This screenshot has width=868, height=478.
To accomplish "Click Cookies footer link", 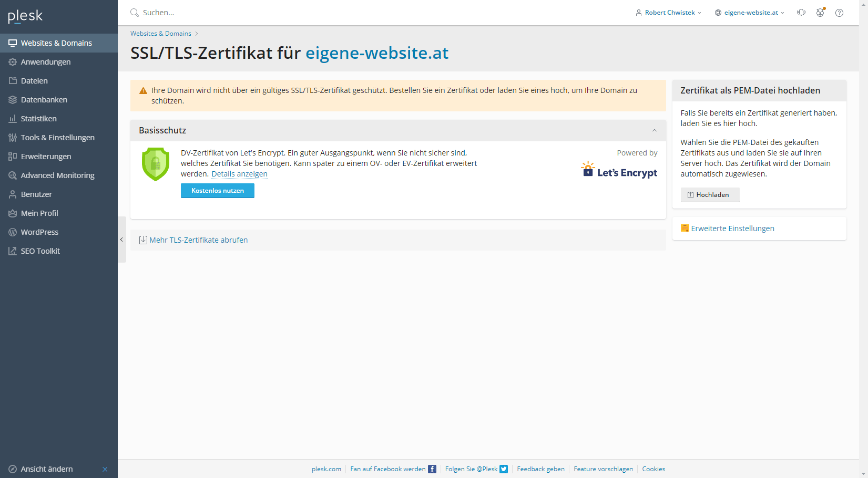I will [653, 469].
